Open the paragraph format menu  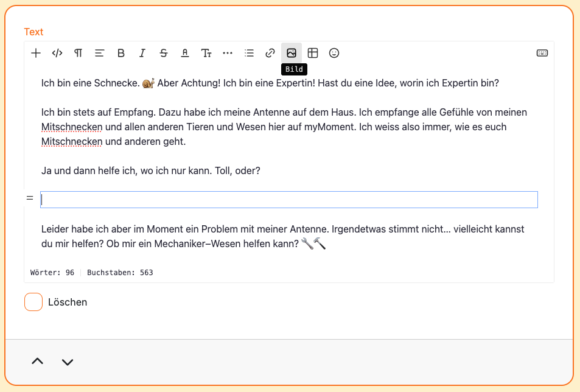tap(79, 53)
